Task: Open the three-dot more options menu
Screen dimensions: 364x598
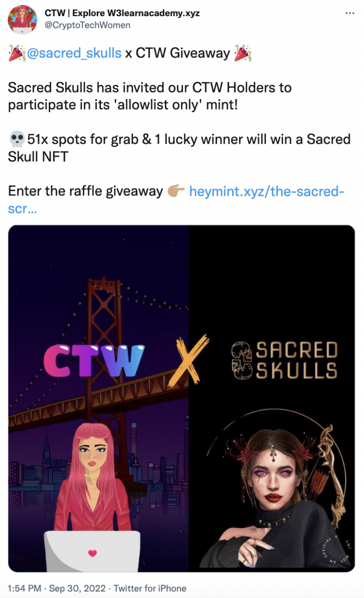Action: coord(350,13)
